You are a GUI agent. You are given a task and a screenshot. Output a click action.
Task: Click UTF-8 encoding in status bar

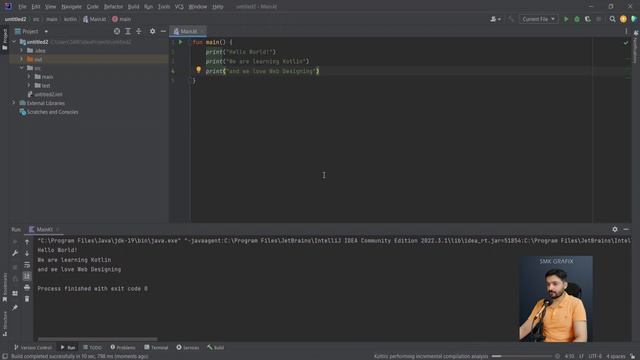(x=595, y=356)
